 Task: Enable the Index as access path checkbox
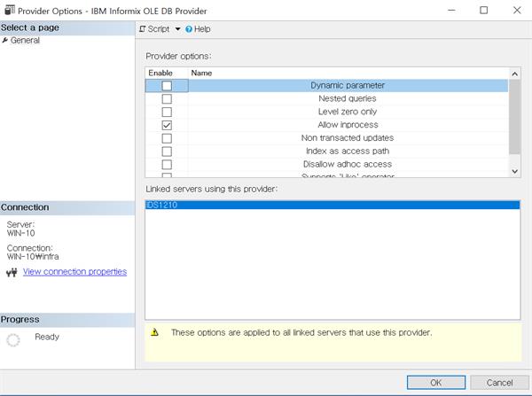click(167, 151)
